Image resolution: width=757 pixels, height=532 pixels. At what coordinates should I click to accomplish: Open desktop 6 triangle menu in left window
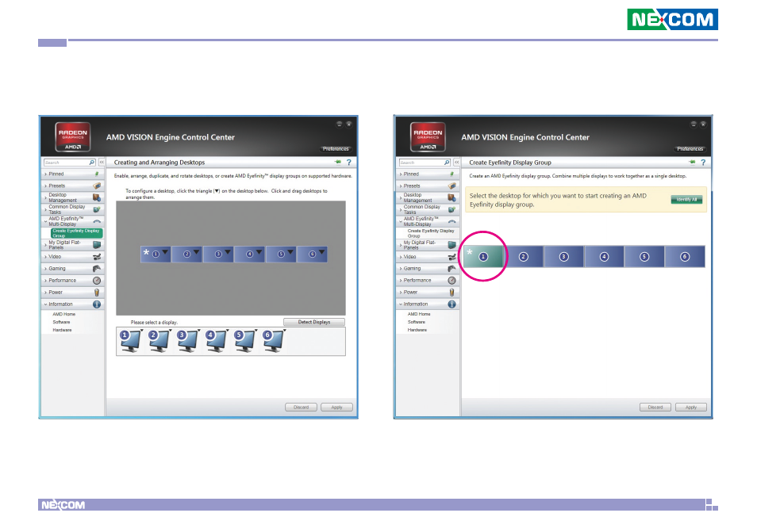(x=322, y=252)
